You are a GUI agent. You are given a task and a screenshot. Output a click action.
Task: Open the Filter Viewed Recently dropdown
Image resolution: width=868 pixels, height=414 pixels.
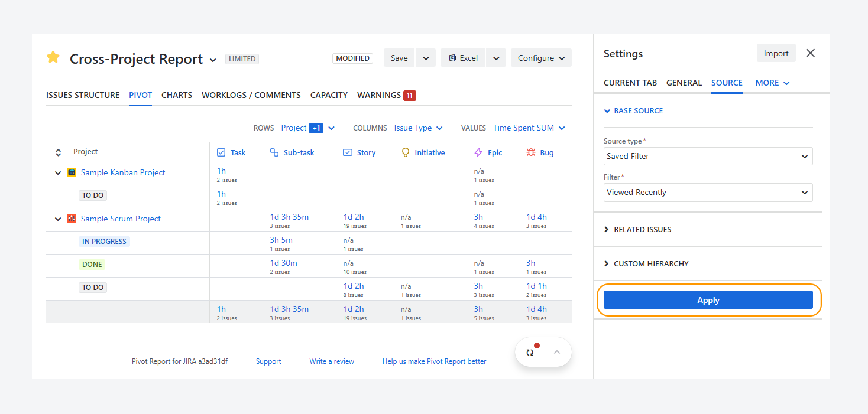pos(708,193)
